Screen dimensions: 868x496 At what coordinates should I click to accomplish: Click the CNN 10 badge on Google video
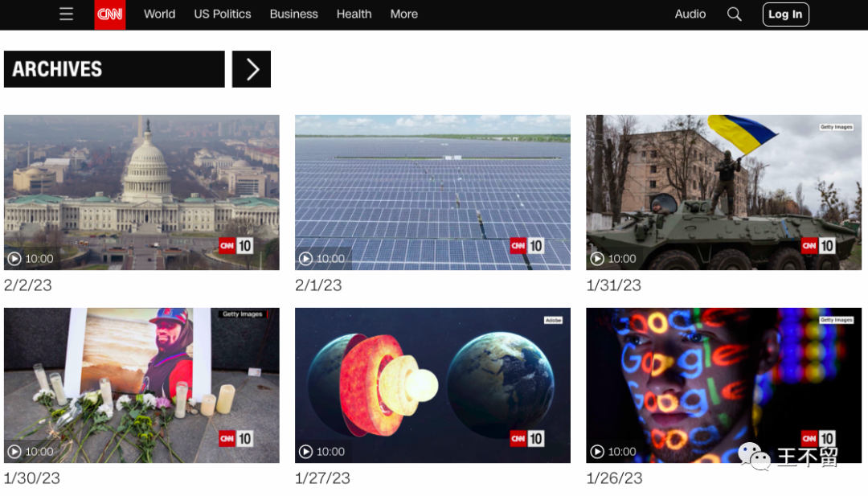pos(818,439)
